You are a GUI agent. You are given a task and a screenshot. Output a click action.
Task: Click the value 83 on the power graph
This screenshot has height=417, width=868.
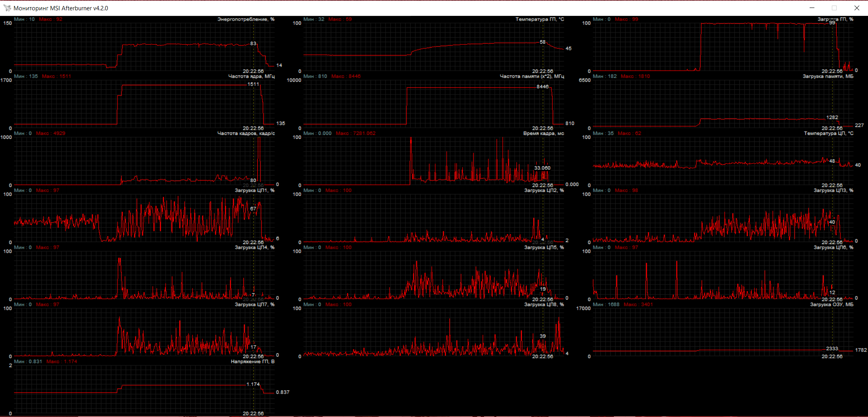253,44
